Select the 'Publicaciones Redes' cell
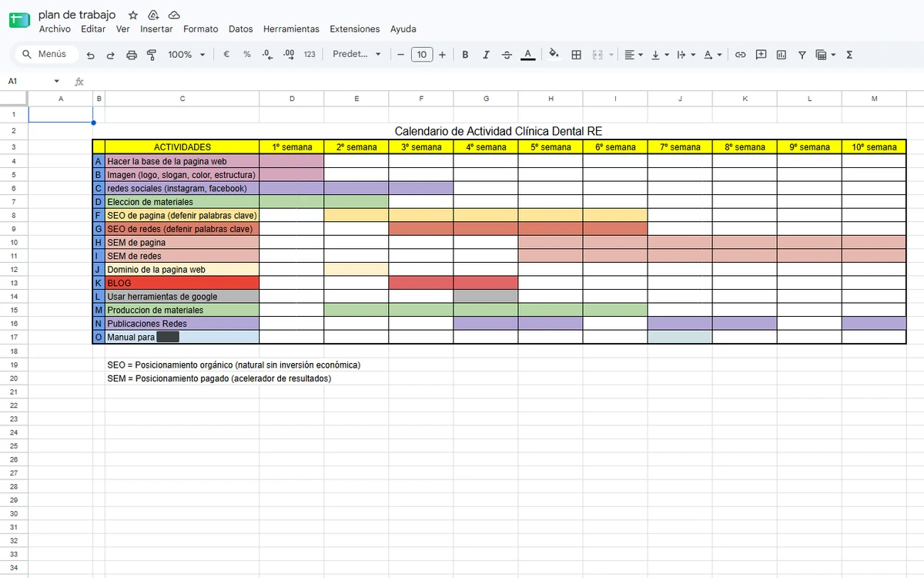924x578 pixels. 182,324
